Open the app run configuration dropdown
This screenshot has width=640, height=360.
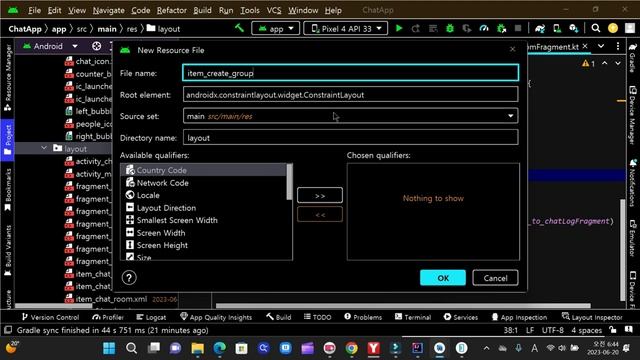(276, 29)
